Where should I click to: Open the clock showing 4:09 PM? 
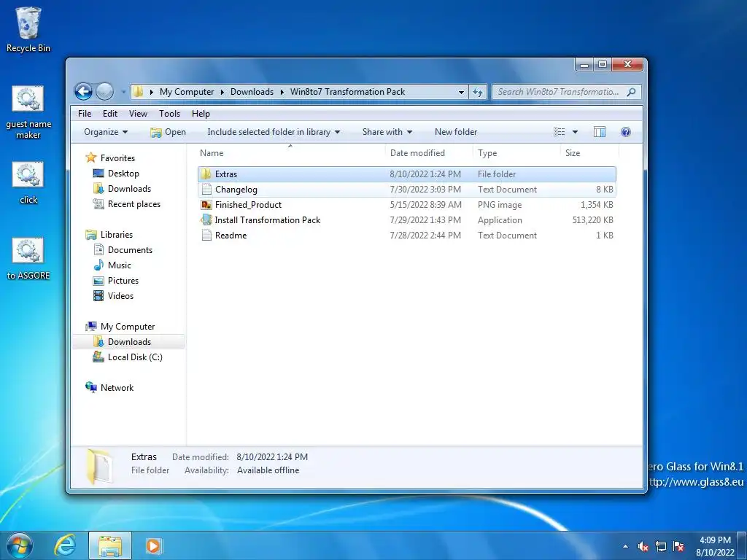[715, 546]
